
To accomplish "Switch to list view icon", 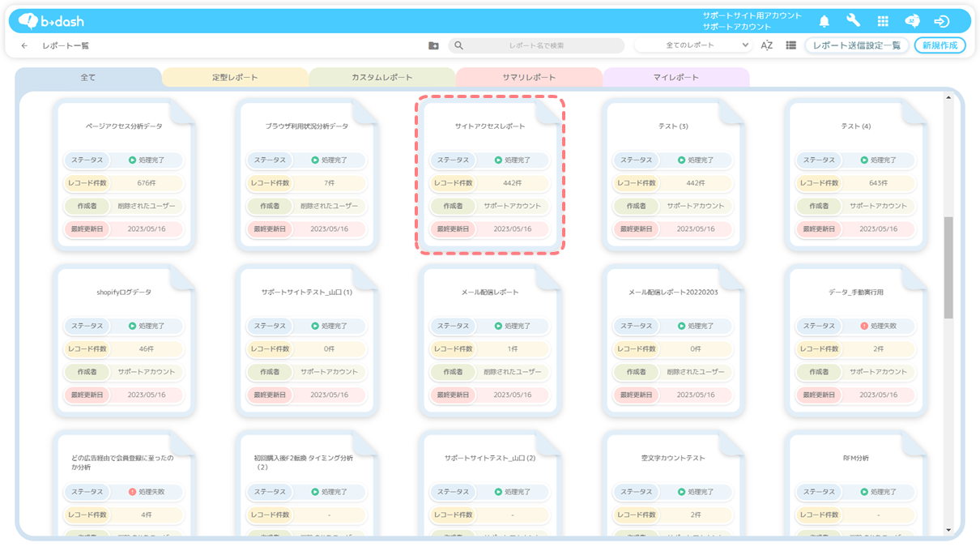I will (791, 46).
